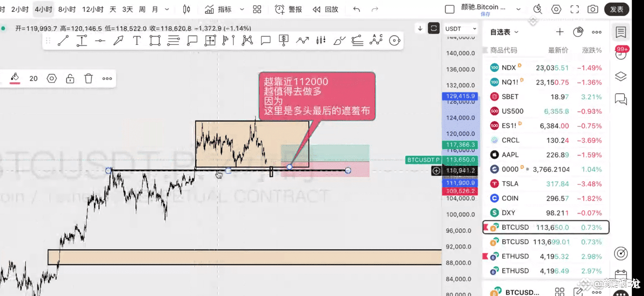644x296 pixels.
Task: Select the DXY watchlist row
Action: 546,213
